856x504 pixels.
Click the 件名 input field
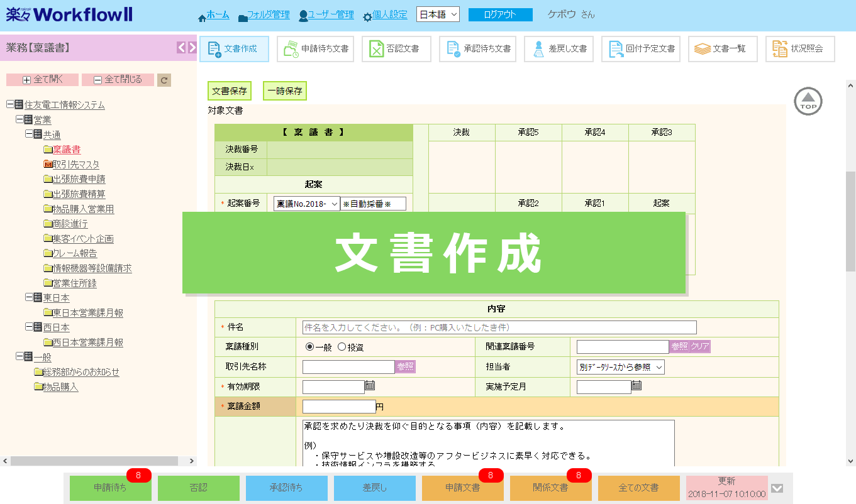point(499,327)
